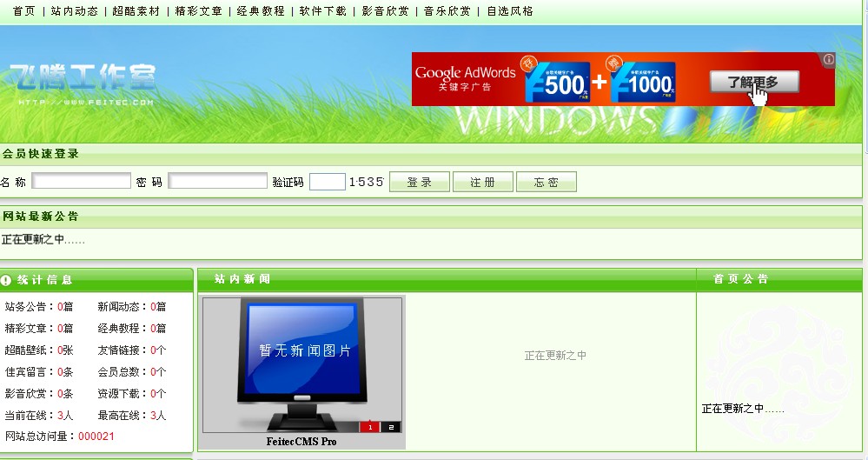
Task: Click the 会员快速登录 section header
Action: [x=41, y=154]
